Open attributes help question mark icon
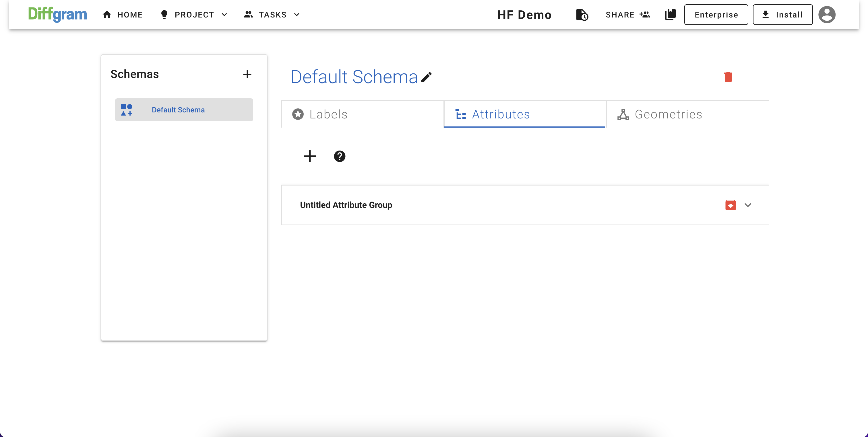The width and height of the screenshot is (868, 437). coord(339,156)
